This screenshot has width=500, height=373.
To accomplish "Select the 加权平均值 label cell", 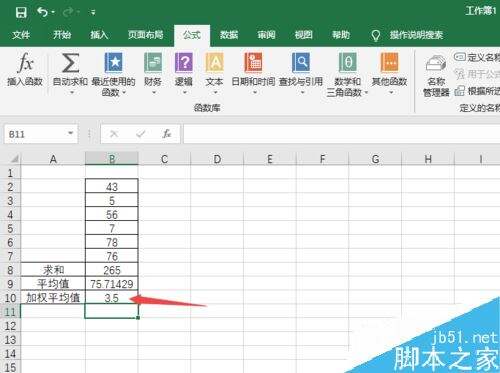I will coord(53,298).
